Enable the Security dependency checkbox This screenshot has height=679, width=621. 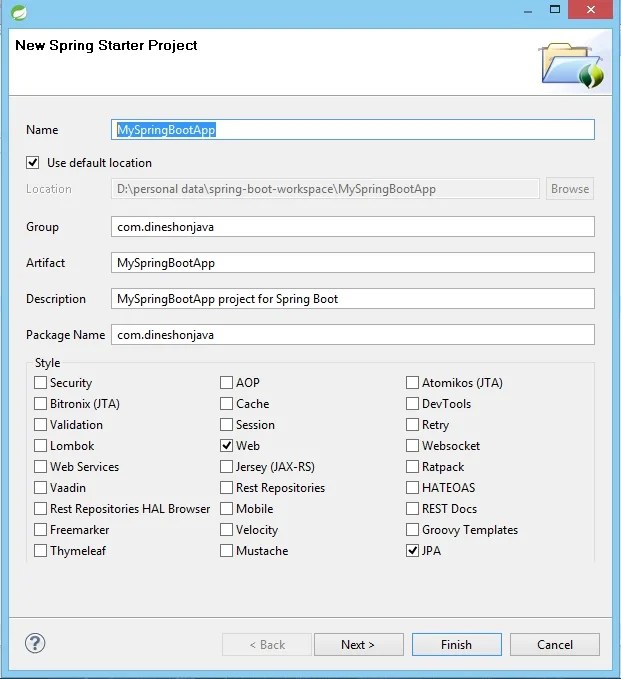click(40, 383)
